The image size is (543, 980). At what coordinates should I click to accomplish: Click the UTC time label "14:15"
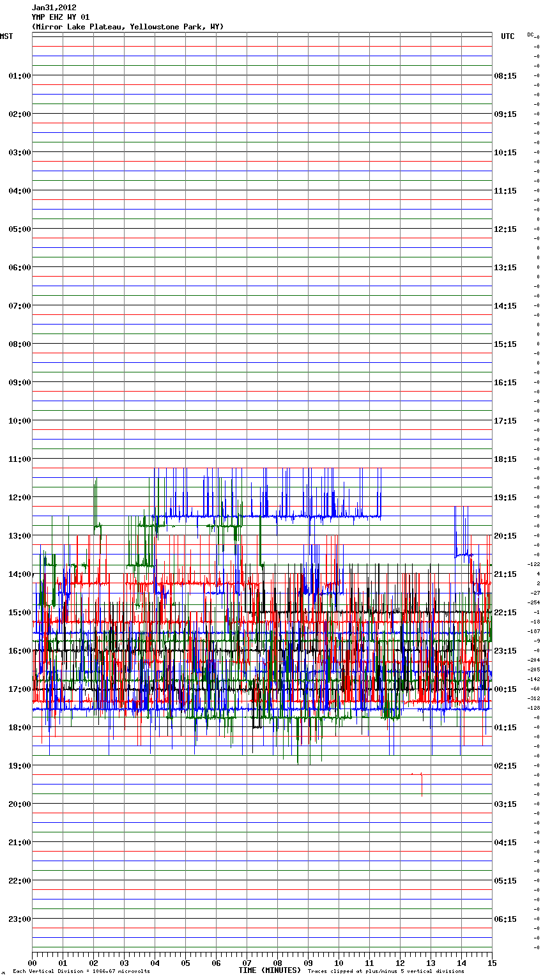click(505, 306)
